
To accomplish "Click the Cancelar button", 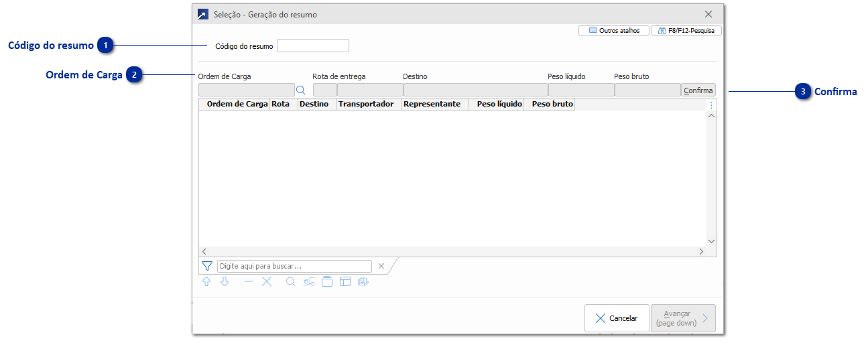I will [617, 318].
